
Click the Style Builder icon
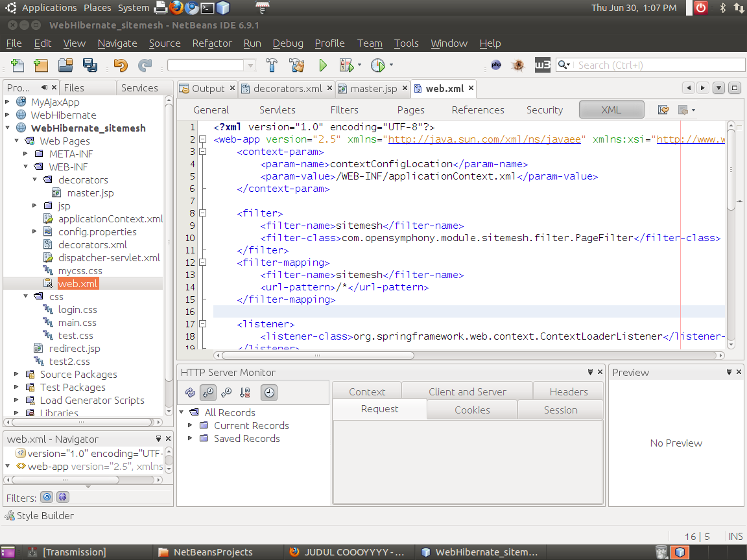click(x=10, y=516)
